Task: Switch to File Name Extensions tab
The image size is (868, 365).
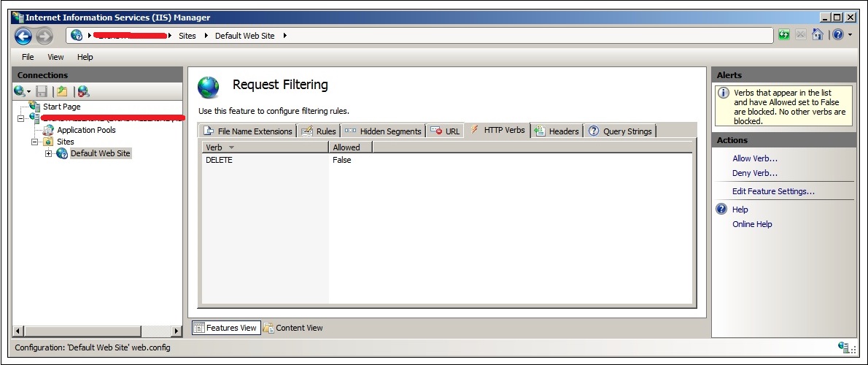Action: coord(247,131)
